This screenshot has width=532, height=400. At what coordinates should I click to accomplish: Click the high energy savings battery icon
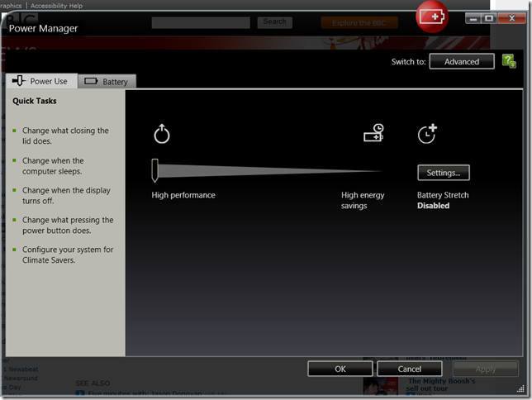click(x=373, y=133)
